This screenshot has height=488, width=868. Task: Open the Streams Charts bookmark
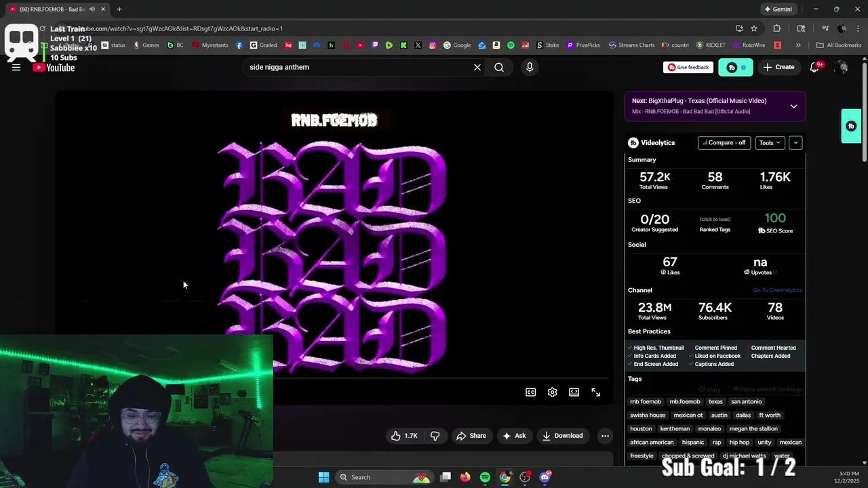pyautogui.click(x=632, y=45)
